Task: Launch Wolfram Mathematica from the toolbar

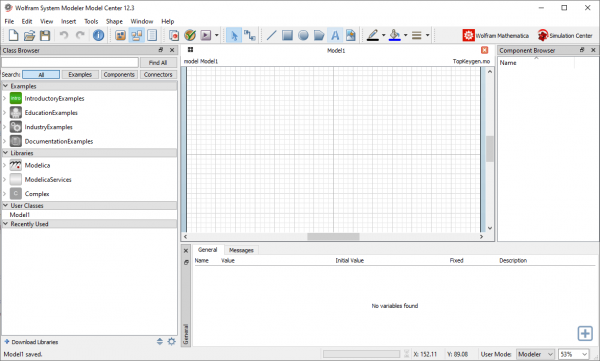Action: click(496, 36)
